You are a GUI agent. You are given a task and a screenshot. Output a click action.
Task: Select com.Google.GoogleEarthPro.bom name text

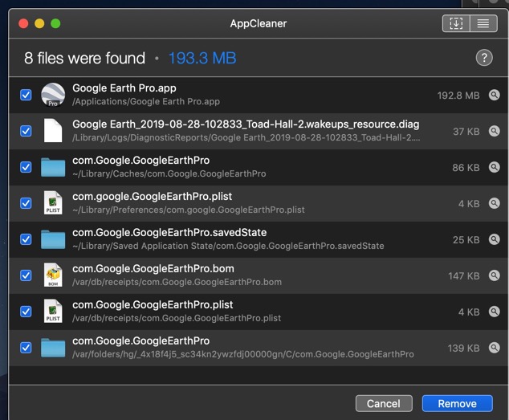point(153,269)
